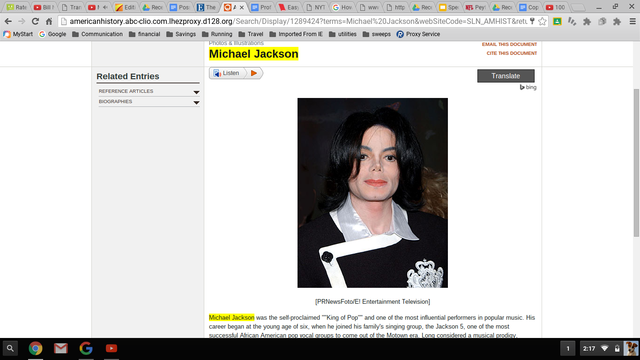Expand the Running bookmarks folder
This screenshot has width=640, height=360.
[217, 34]
